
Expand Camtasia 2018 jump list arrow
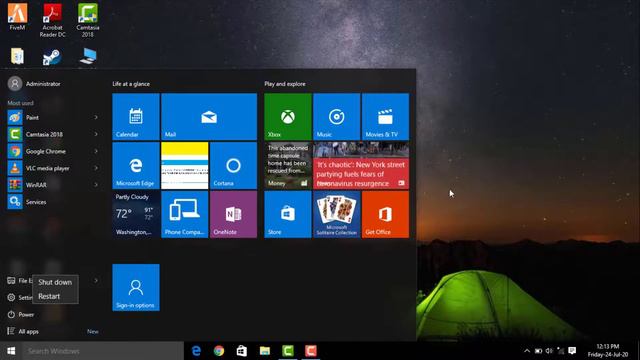coord(96,134)
